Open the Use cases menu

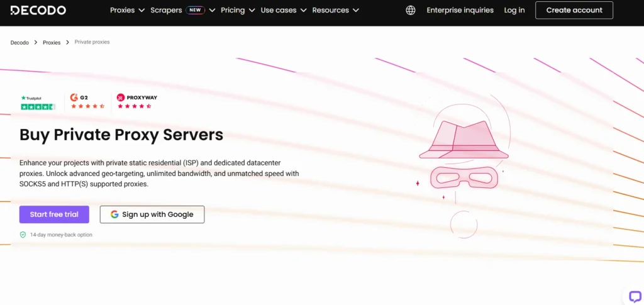[x=284, y=10]
